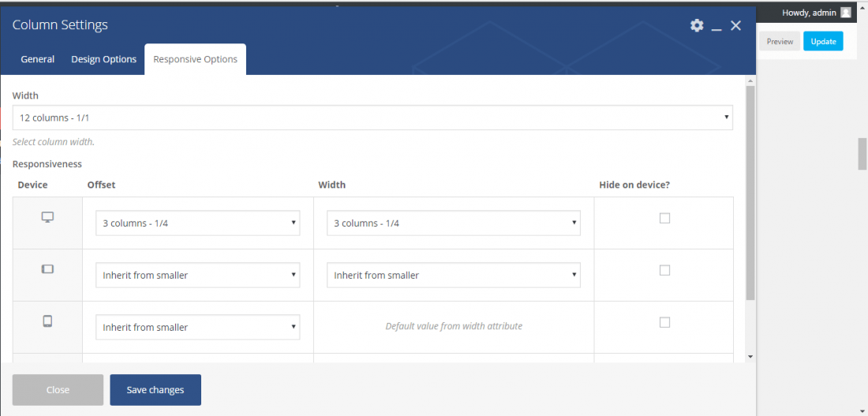Click the panel scrollbar thumb
Viewport: 868px width, 416px height.
click(x=750, y=193)
